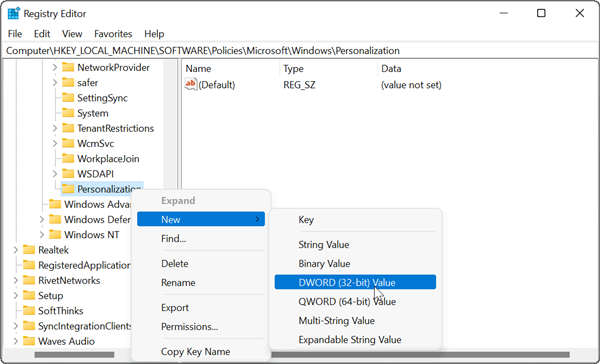Screen dimensions: 600x364
Task: Choose Permissions... in the context menu
Action: (201, 326)
